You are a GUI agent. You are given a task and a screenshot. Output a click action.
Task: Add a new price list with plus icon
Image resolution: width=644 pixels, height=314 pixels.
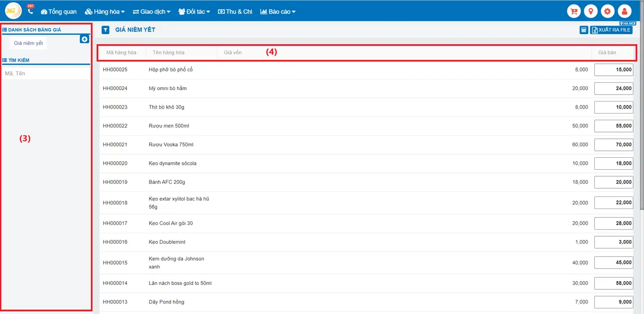pyautogui.click(x=85, y=39)
